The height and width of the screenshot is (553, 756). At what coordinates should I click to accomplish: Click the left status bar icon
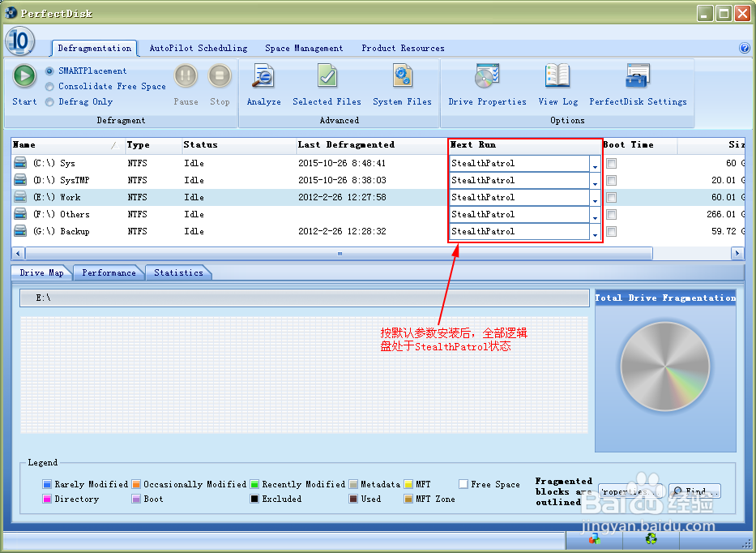[595, 538]
